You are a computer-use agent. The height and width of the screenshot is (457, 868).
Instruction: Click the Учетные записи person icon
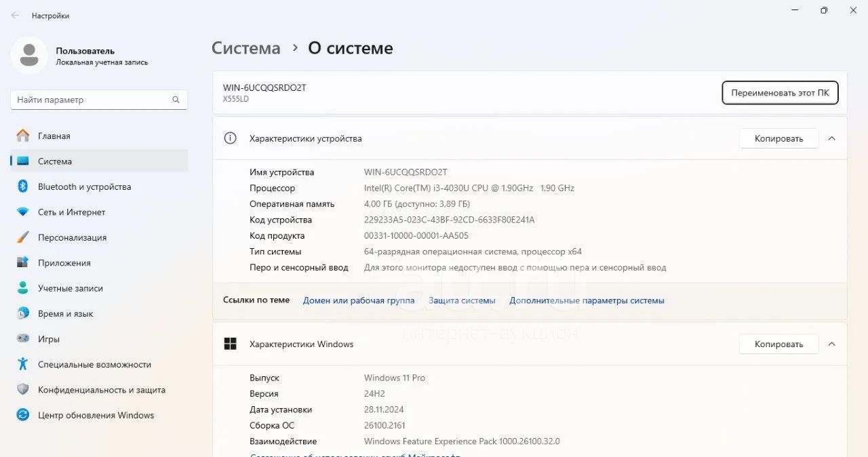click(x=23, y=288)
